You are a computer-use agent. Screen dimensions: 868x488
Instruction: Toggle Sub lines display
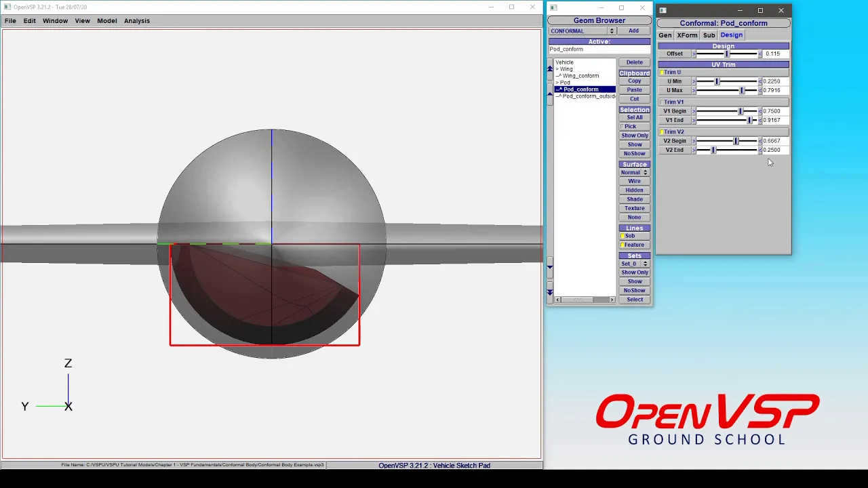635,236
